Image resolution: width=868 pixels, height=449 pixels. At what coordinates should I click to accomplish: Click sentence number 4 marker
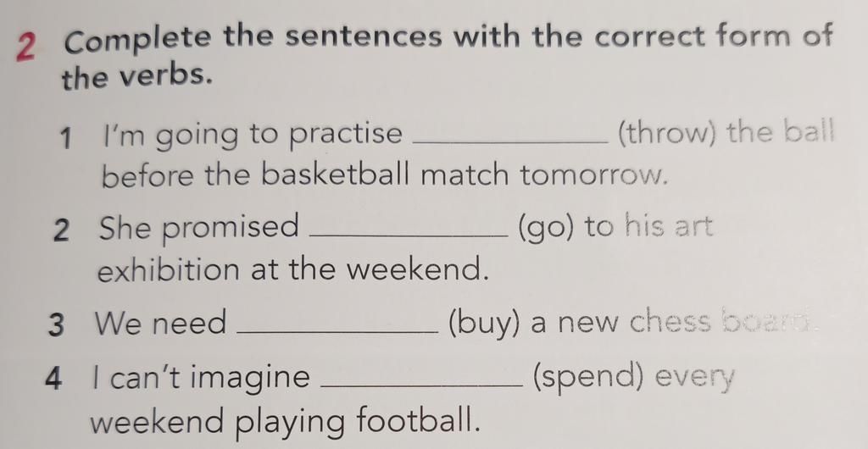click(x=53, y=380)
